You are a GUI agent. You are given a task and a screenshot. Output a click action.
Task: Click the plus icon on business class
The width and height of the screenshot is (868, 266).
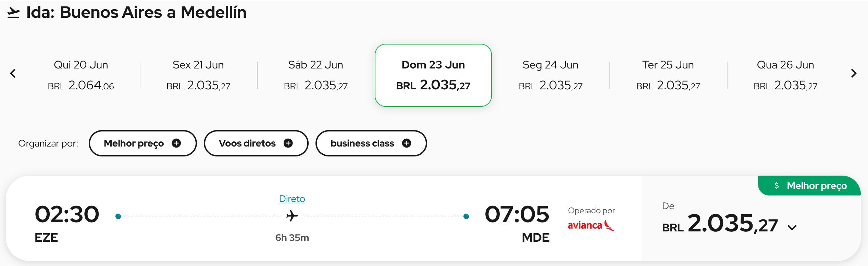407,143
